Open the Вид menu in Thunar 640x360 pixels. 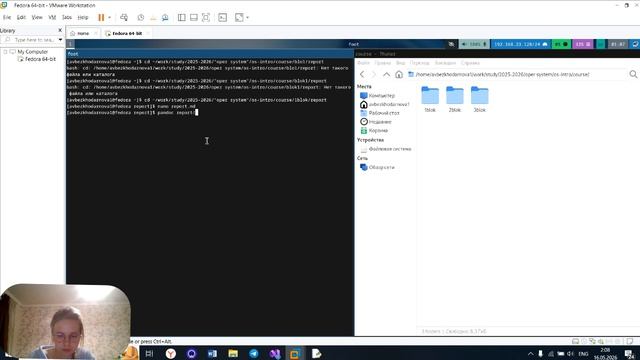tap(400, 63)
